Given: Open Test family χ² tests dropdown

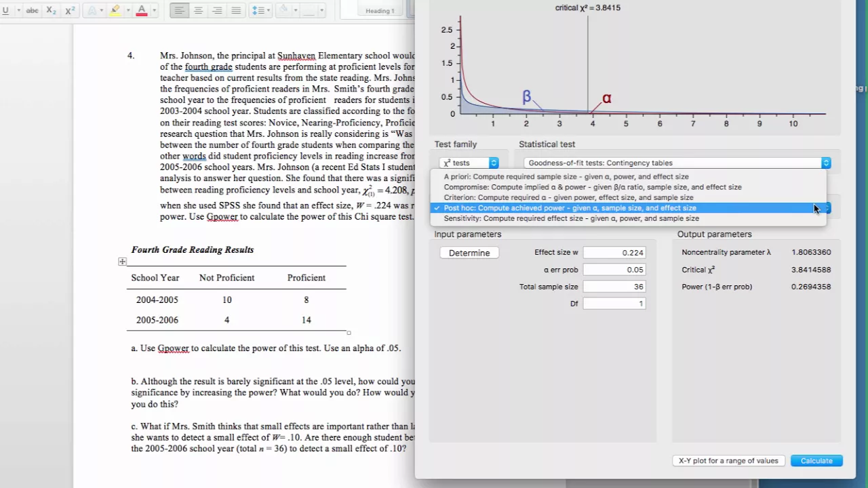Looking at the screenshot, I should [469, 163].
